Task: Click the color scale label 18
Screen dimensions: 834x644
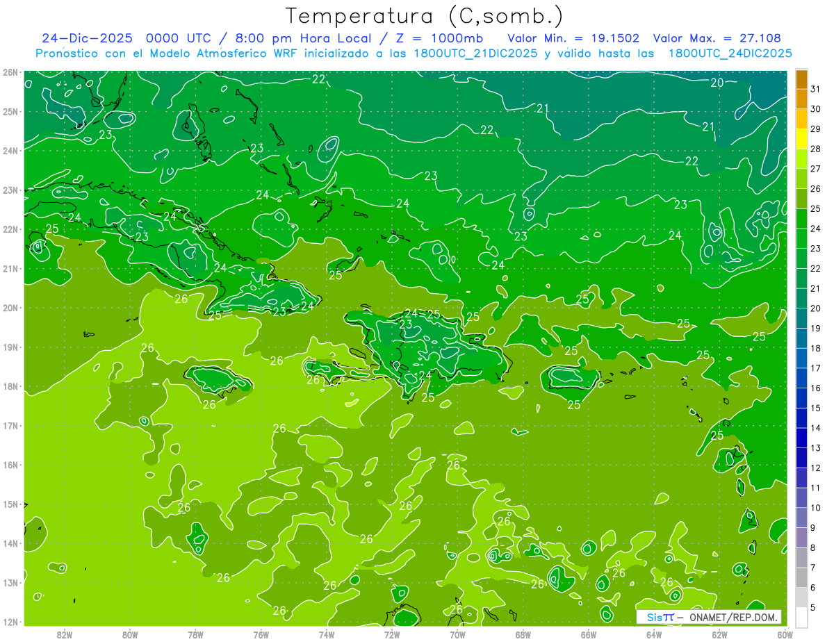Action: pyautogui.click(x=815, y=348)
